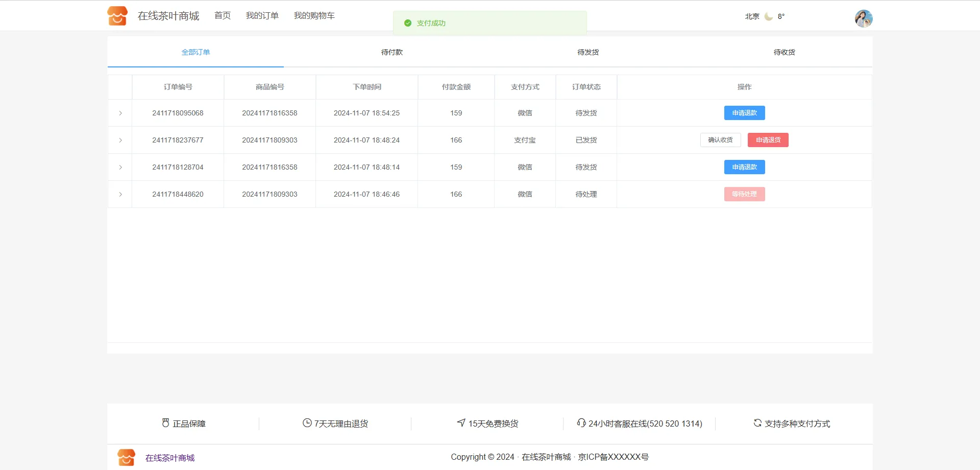
Task: Click the moon weather icon
Action: pos(768,16)
